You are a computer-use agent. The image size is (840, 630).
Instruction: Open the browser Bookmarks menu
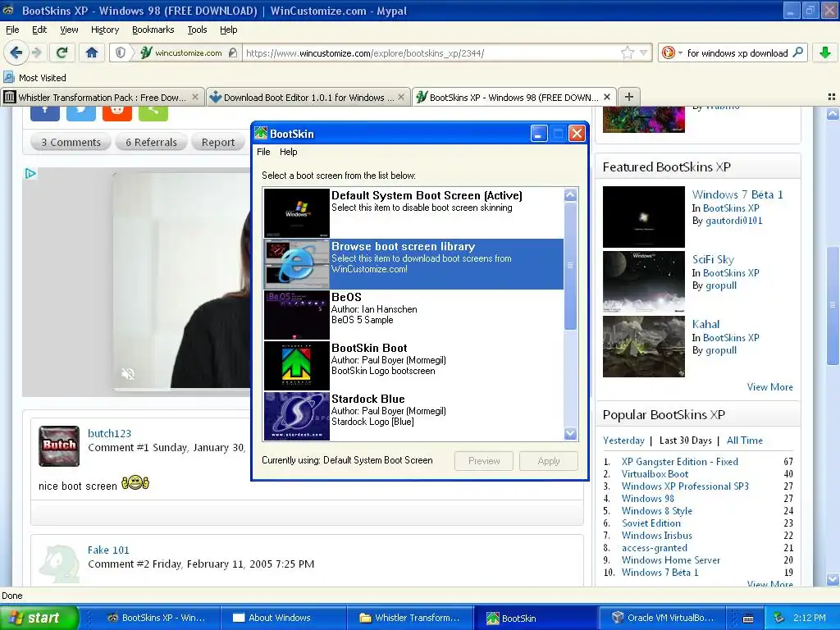tap(153, 30)
